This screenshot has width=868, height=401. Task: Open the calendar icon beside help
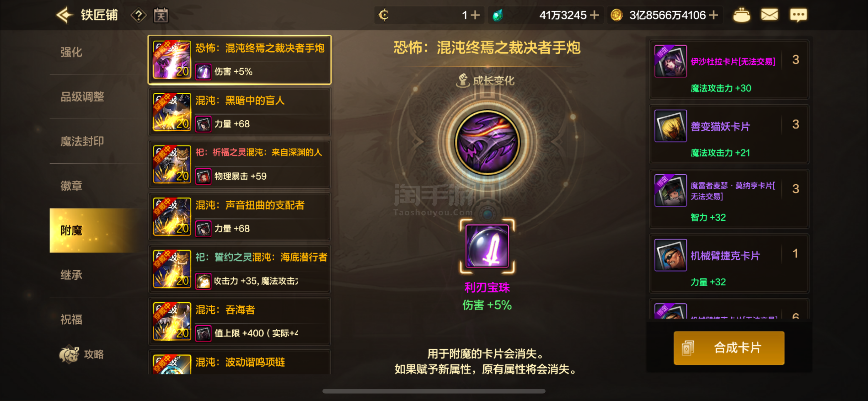click(161, 15)
